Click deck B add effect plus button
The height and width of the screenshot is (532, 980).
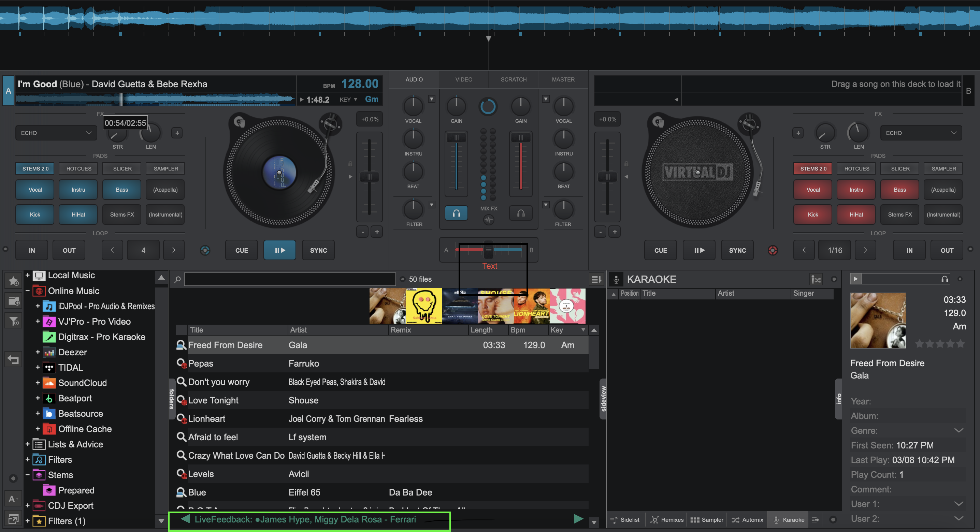tap(798, 133)
